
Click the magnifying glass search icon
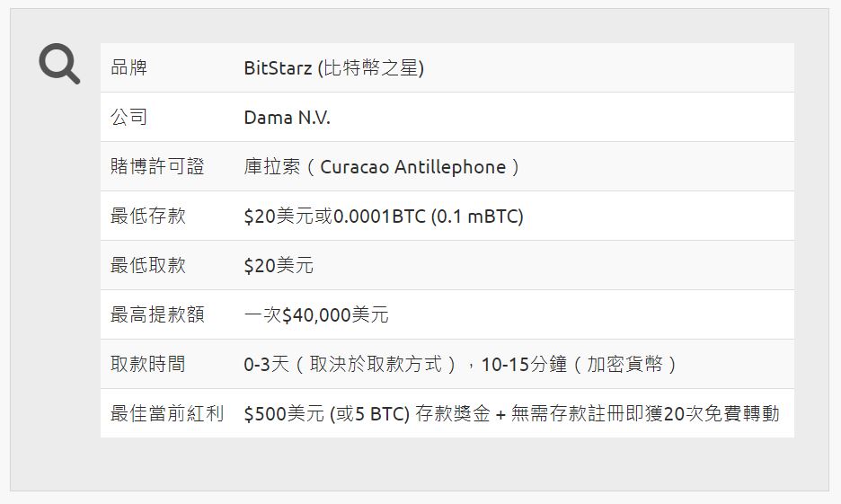(x=59, y=64)
